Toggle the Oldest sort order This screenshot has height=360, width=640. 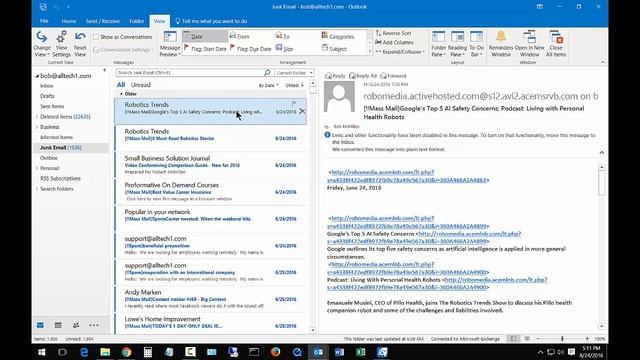click(294, 85)
